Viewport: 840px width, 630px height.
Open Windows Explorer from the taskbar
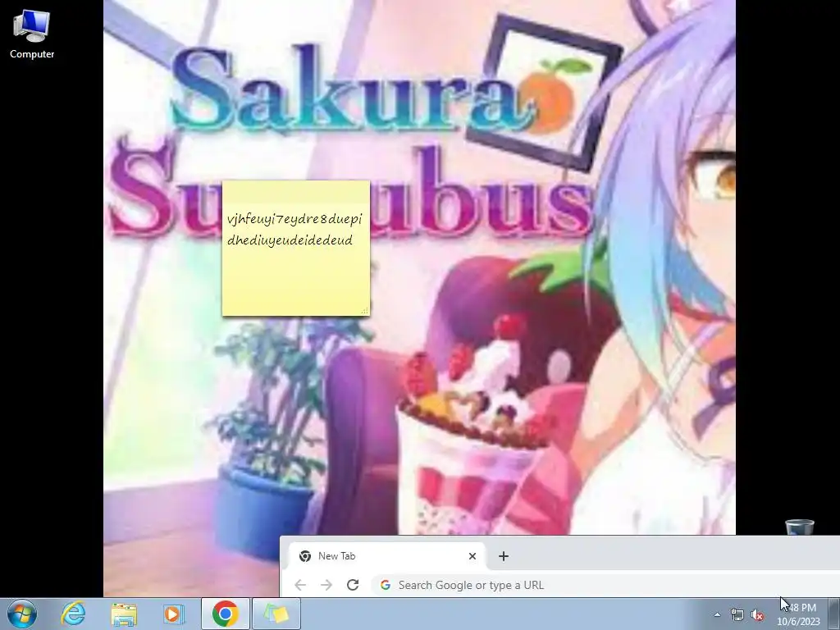tap(124, 614)
